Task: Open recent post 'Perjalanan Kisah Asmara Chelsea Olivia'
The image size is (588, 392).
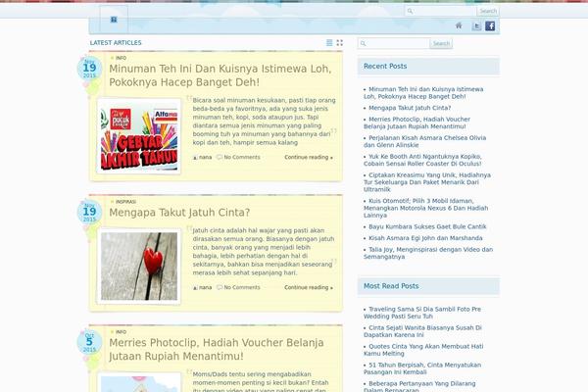Action: point(424,141)
